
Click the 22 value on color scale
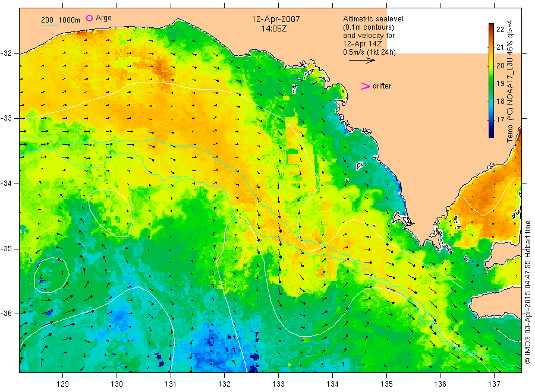tap(500, 29)
